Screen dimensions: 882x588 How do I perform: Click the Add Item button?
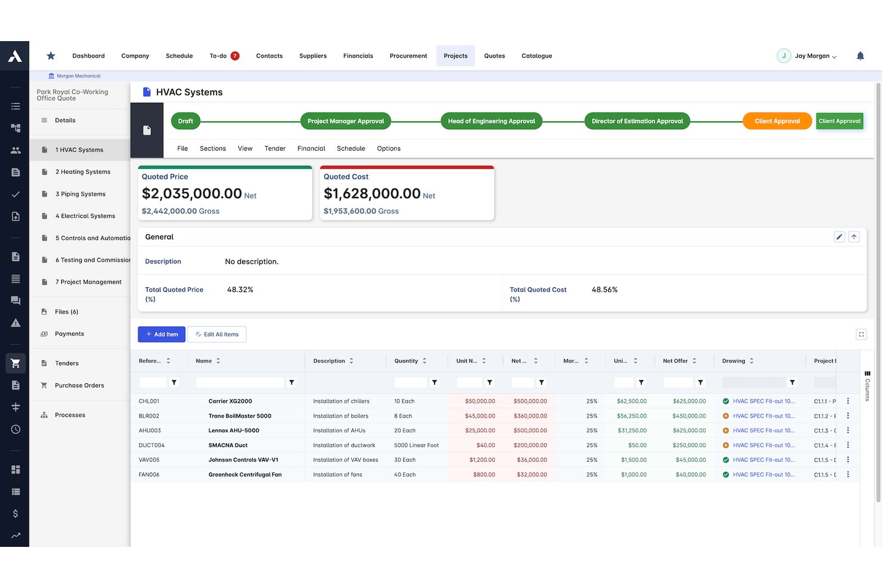click(x=162, y=334)
